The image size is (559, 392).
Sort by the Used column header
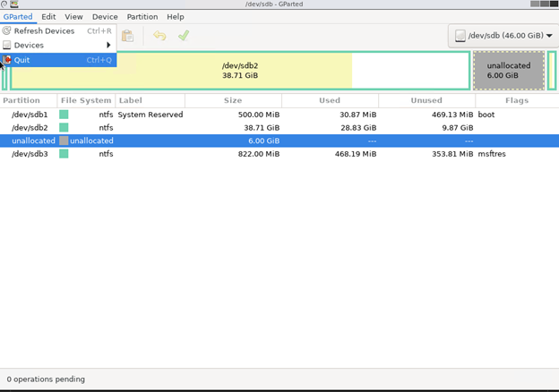[330, 100]
